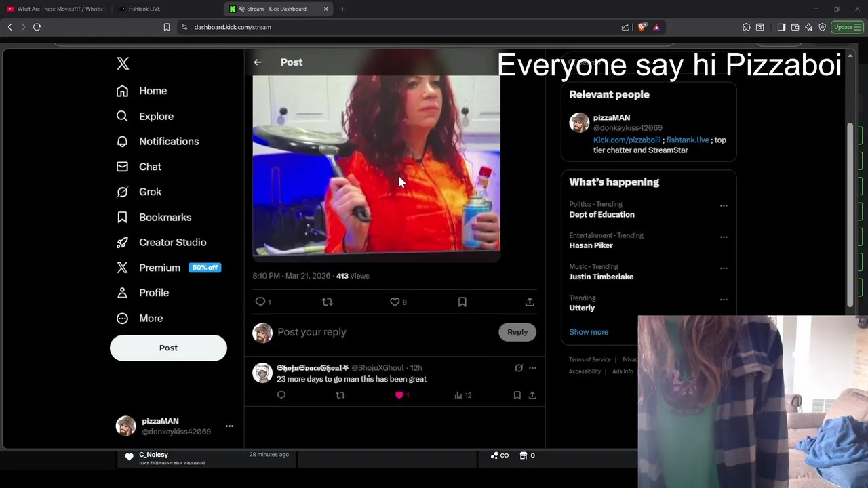Open Bookmarks in X sidebar
The height and width of the screenshot is (488, 868).
pos(154,217)
